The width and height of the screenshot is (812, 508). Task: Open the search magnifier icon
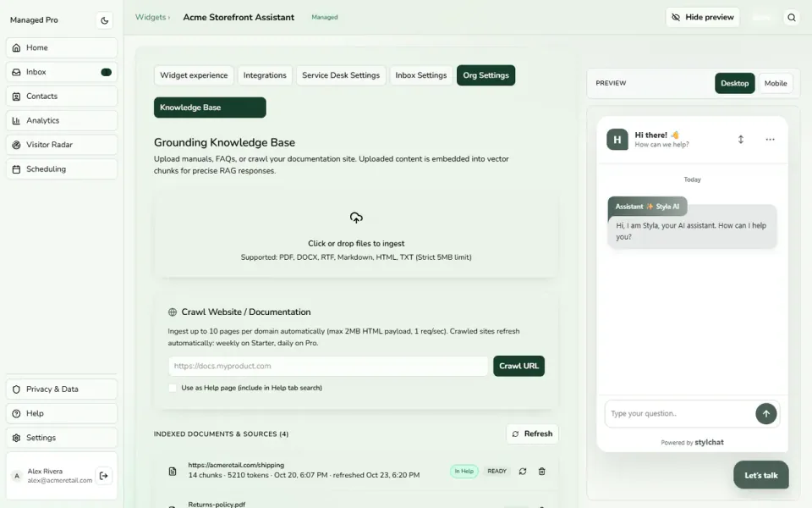tap(792, 18)
